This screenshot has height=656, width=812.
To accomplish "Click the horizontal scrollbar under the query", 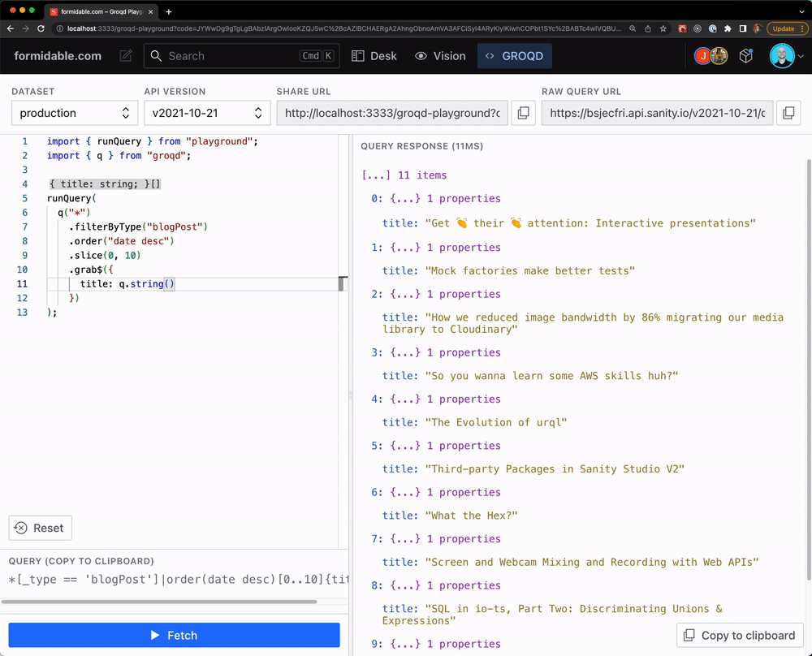I will tap(159, 602).
